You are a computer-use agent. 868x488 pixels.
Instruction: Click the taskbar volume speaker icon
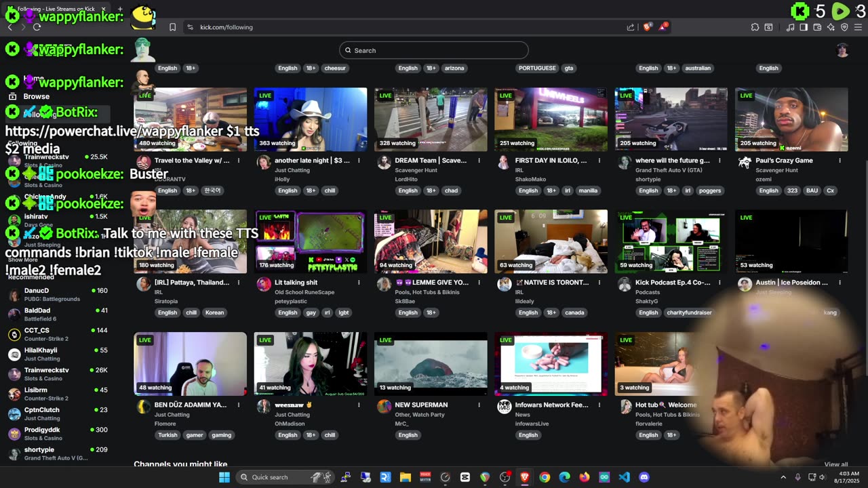[822, 477]
